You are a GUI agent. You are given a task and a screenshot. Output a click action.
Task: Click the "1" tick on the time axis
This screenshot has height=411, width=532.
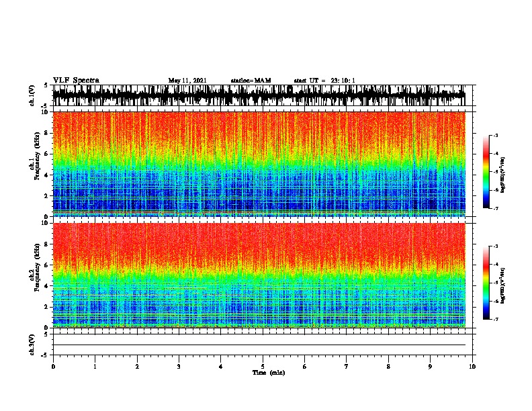[x=95, y=367]
